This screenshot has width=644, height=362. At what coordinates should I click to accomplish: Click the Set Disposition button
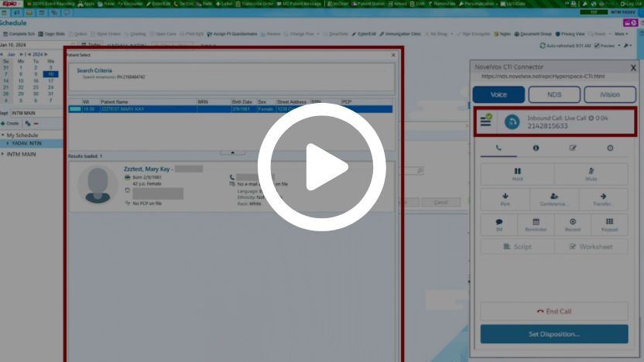pos(553,334)
